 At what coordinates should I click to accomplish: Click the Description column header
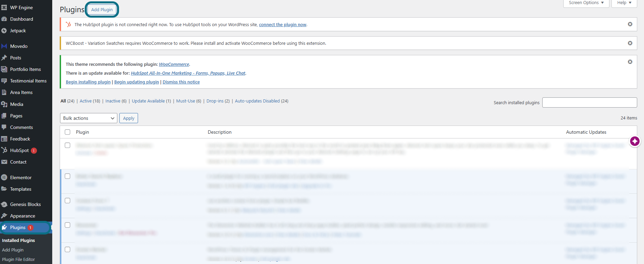(220, 132)
